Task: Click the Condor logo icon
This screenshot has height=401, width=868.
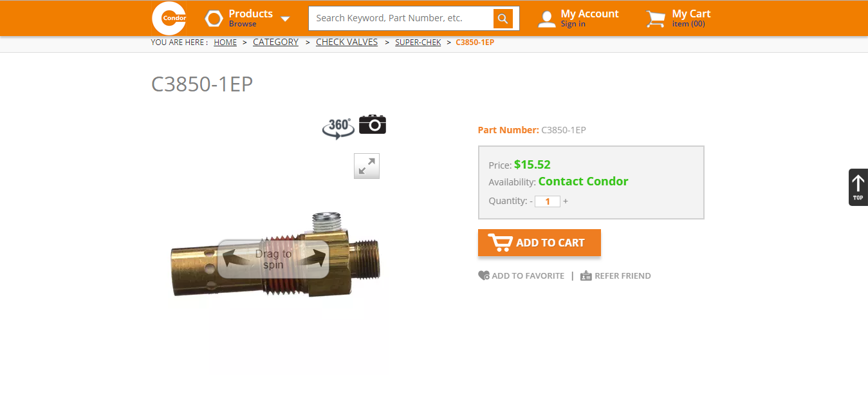Action: click(169, 18)
